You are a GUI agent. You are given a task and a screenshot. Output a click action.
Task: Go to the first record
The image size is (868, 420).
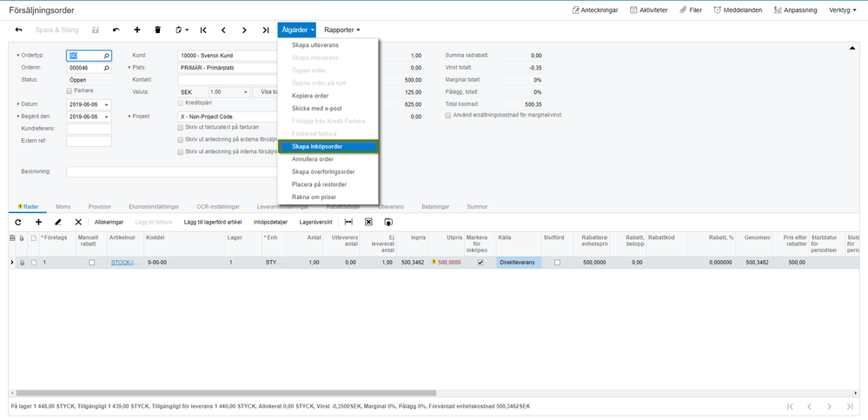[x=203, y=30]
